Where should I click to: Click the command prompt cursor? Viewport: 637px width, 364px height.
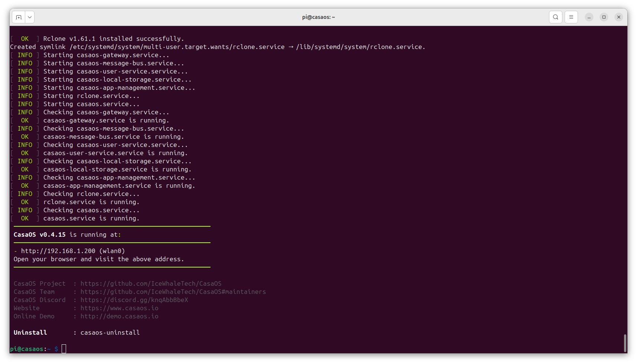pos(64,349)
